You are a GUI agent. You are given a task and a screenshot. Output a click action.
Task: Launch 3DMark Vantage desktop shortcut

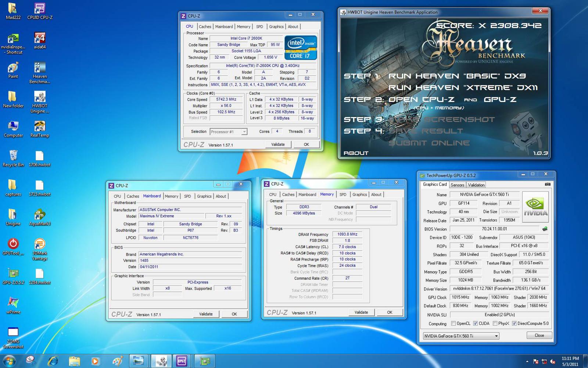click(x=40, y=249)
